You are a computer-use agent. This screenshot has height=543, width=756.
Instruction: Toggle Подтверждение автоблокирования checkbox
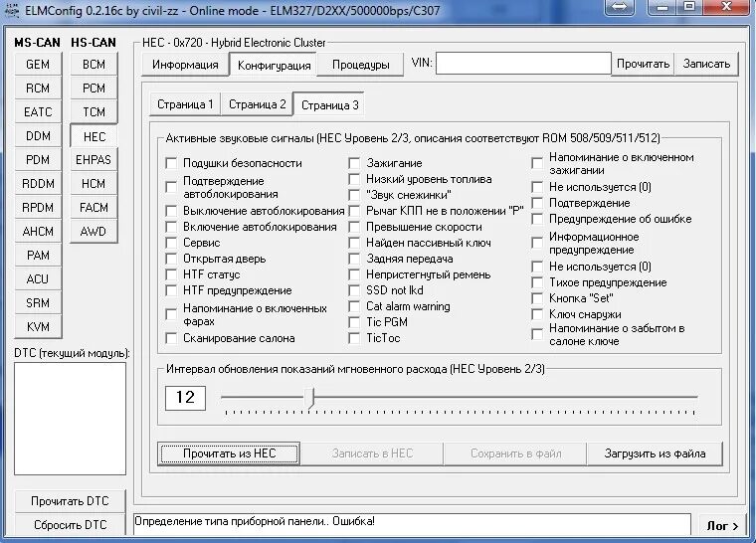click(x=171, y=187)
